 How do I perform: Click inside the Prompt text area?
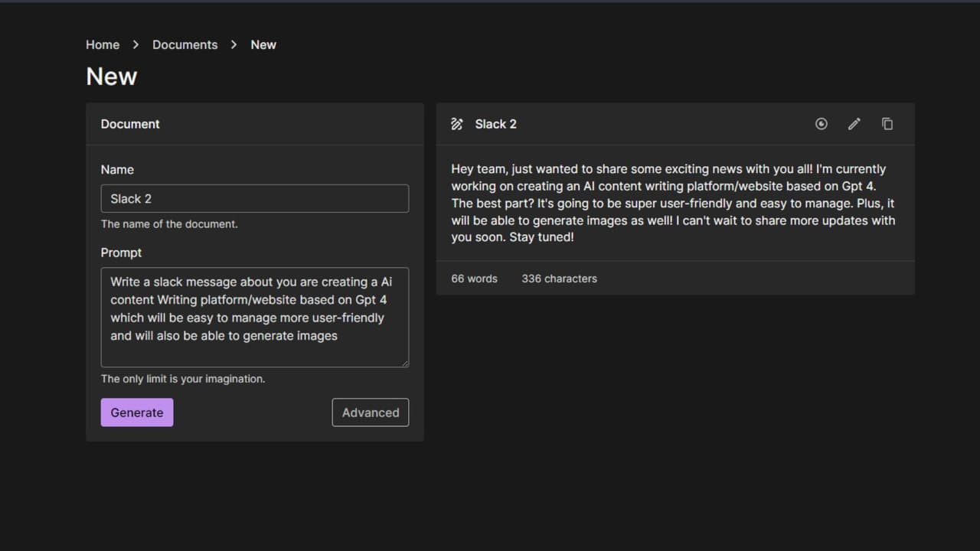click(x=254, y=317)
